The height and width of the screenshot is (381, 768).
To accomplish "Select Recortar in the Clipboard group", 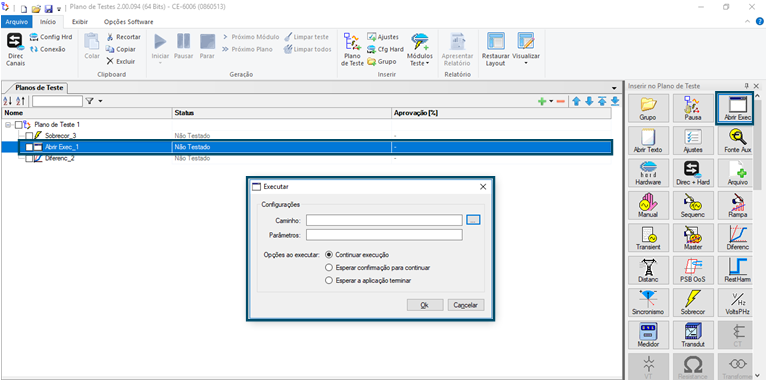I will [123, 37].
